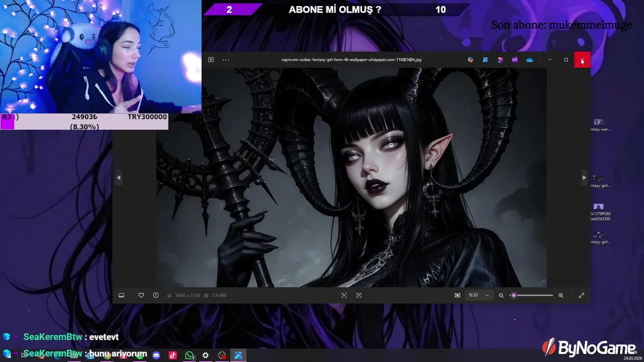Open the OBS Studio taskbar icon
644x362 pixels.
[x=222, y=355]
